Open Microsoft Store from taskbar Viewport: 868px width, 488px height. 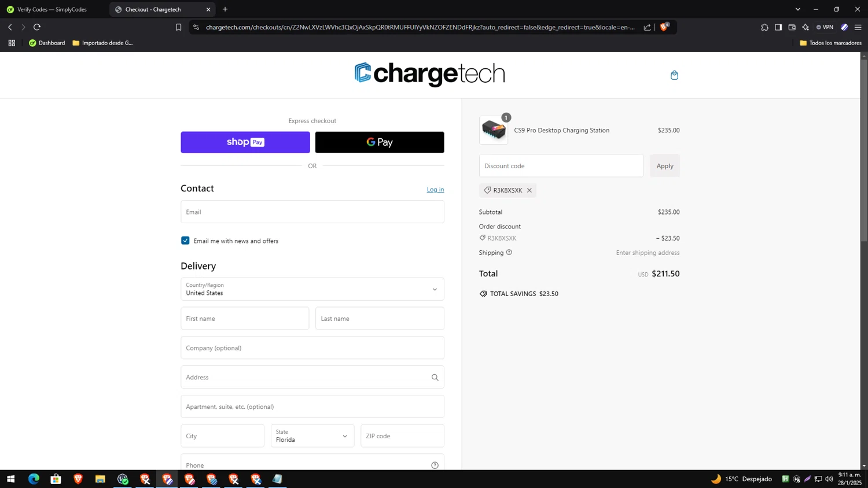tap(56, 479)
